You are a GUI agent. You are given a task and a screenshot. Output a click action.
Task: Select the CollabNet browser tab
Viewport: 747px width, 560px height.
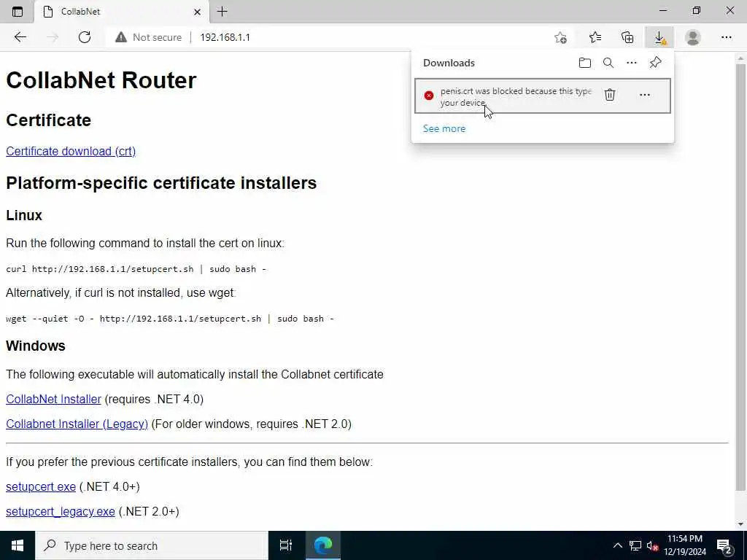(x=122, y=12)
